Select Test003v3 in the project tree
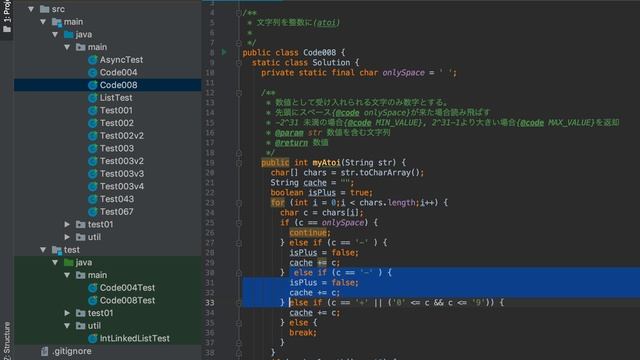This screenshot has width=640, height=360. click(122, 173)
